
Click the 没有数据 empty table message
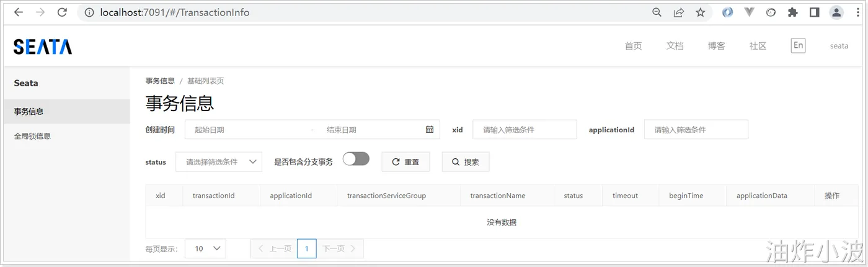(502, 222)
